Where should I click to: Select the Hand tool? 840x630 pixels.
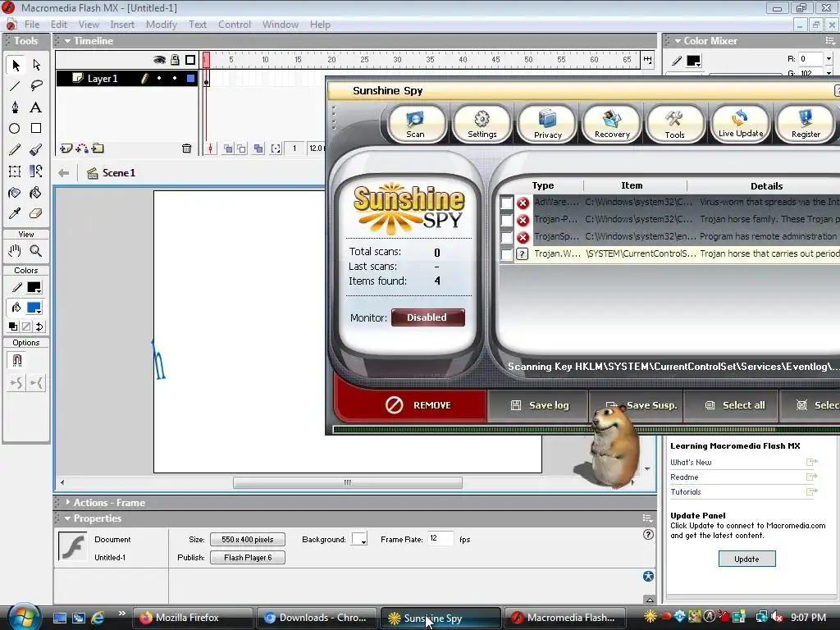coord(15,251)
